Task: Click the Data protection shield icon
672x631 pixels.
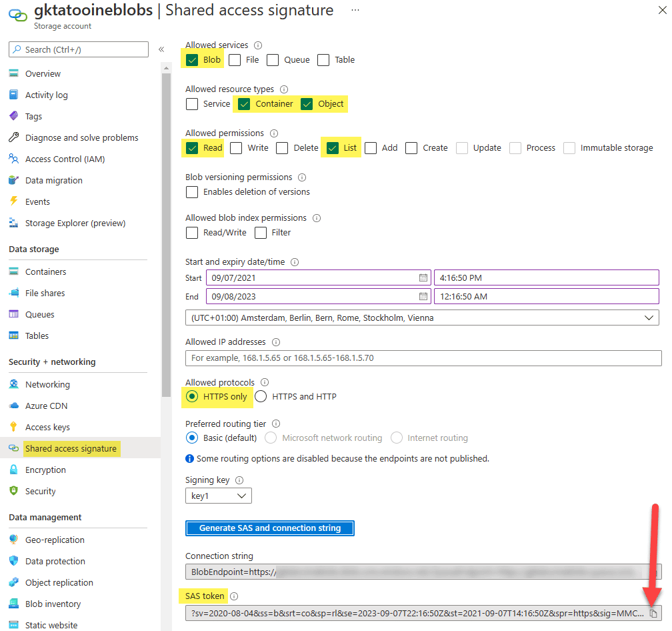Action: coord(14,561)
